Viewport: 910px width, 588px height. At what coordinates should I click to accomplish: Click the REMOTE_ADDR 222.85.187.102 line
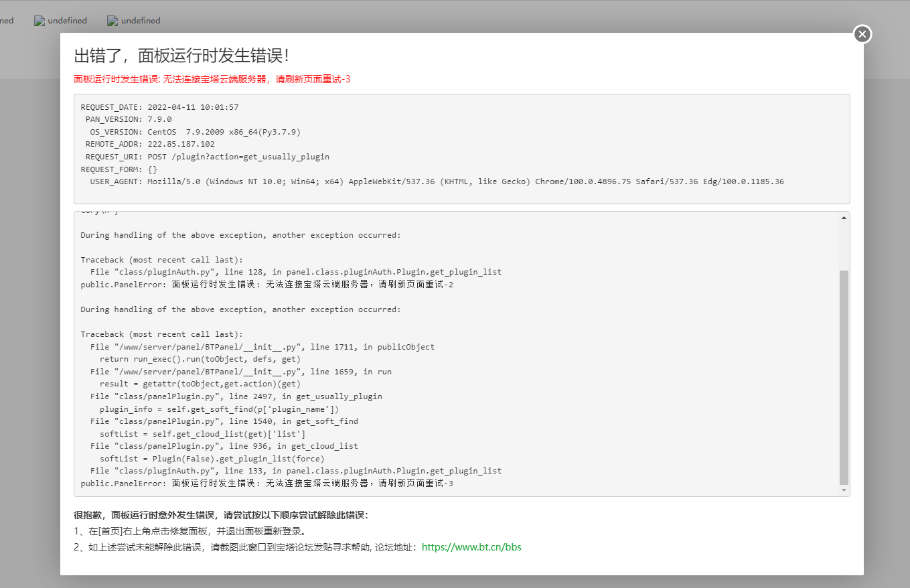point(150,144)
